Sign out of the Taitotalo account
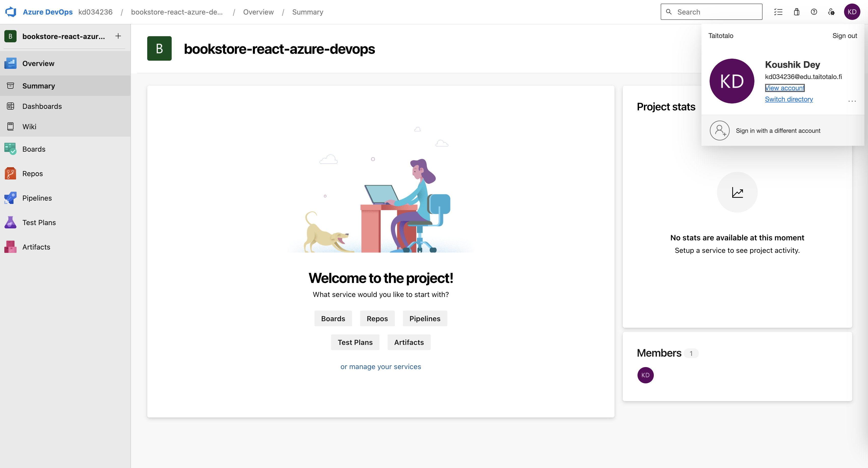The image size is (868, 468). pyautogui.click(x=844, y=35)
